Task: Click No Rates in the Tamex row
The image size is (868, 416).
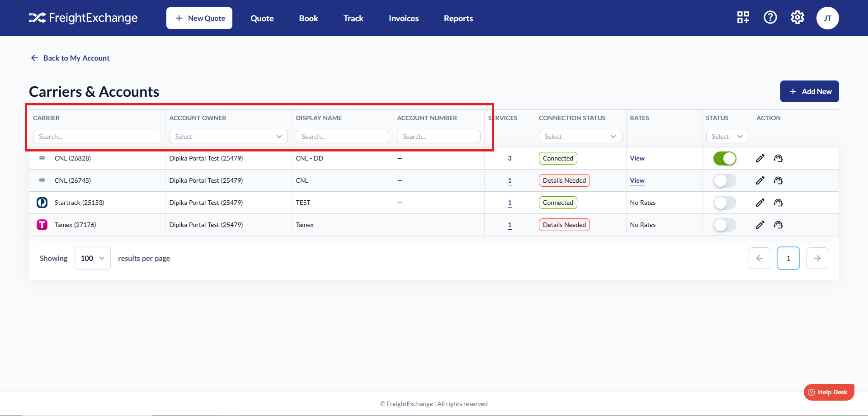Action: (643, 225)
